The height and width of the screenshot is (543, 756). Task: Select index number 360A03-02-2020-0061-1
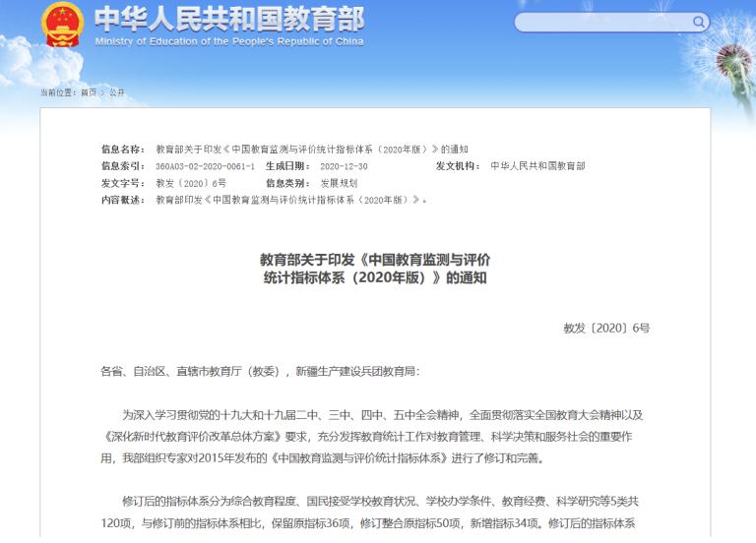205,166
